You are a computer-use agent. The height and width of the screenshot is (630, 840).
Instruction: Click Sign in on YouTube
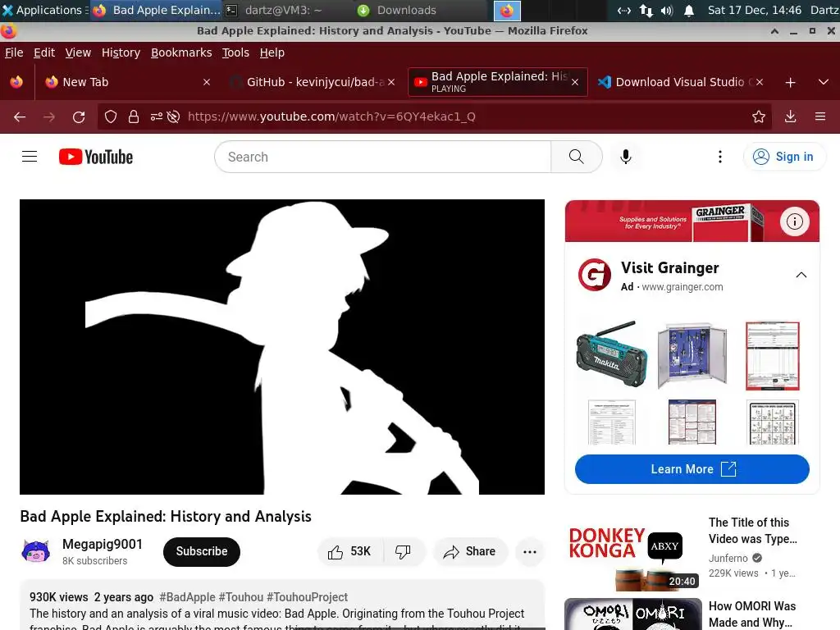(784, 157)
